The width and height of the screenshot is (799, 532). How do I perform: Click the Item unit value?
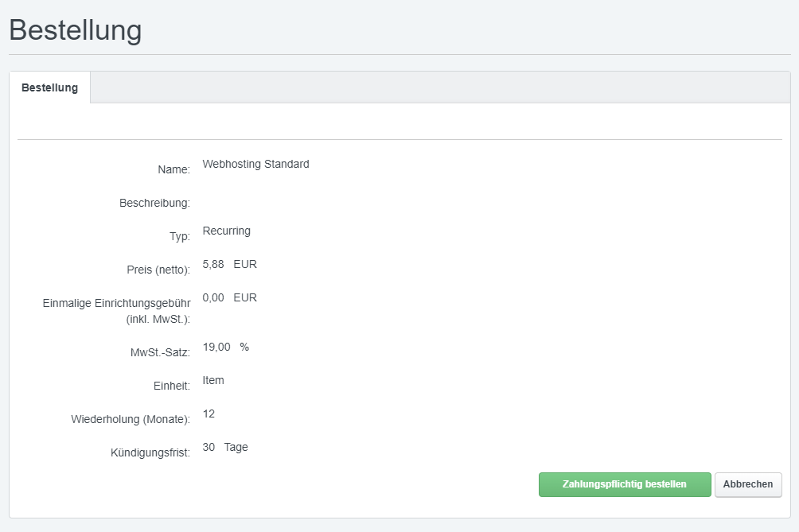tap(213, 380)
